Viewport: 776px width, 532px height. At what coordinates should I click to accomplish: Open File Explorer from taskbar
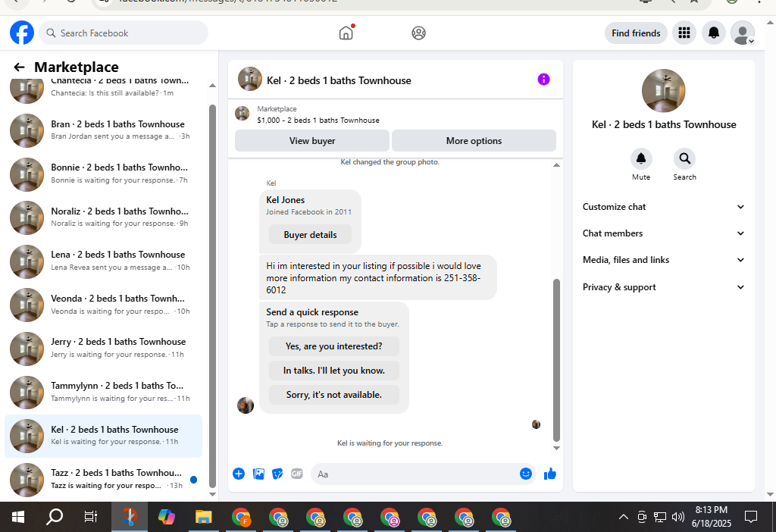click(203, 517)
